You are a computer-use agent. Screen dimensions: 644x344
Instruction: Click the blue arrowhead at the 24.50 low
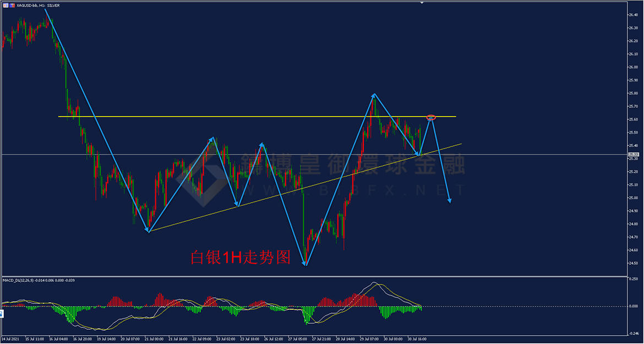coord(305,264)
